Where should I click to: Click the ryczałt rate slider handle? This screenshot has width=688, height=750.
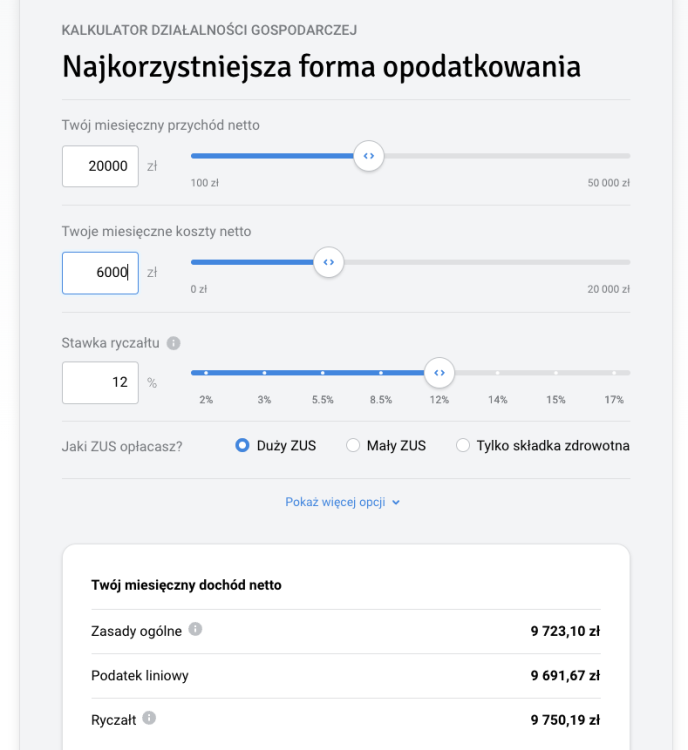click(x=438, y=373)
